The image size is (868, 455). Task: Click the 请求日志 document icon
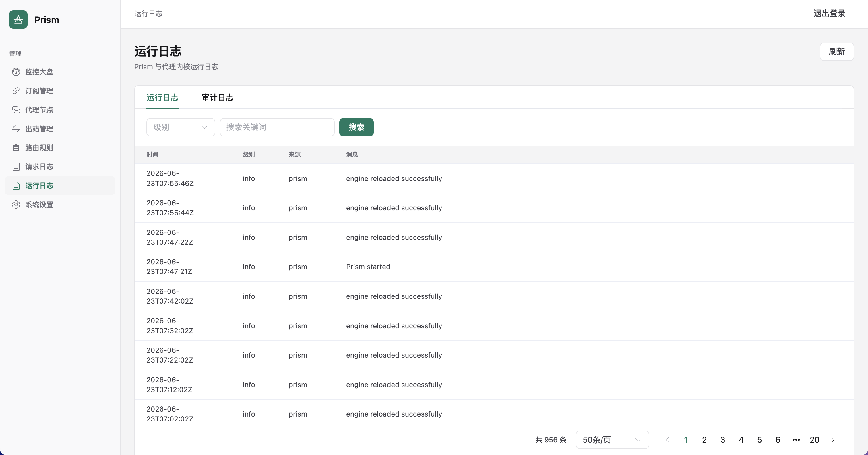pyautogui.click(x=16, y=167)
